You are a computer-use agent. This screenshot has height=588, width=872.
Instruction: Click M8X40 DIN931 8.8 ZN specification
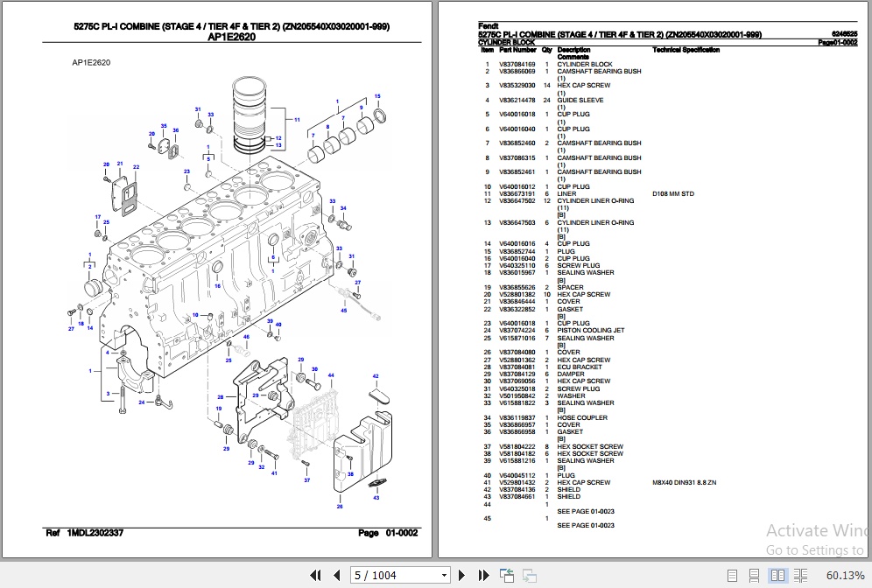pyautogui.click(x=684, y=482)
